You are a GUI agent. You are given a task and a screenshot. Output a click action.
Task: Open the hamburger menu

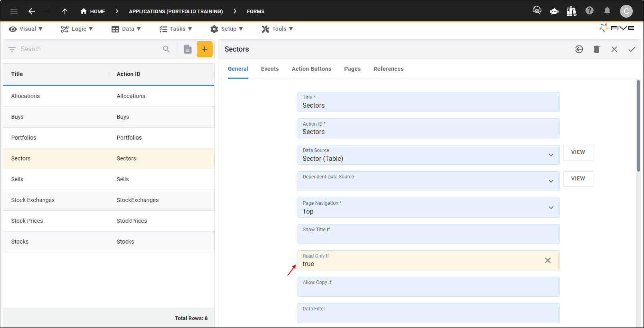(x=14, y=11)
